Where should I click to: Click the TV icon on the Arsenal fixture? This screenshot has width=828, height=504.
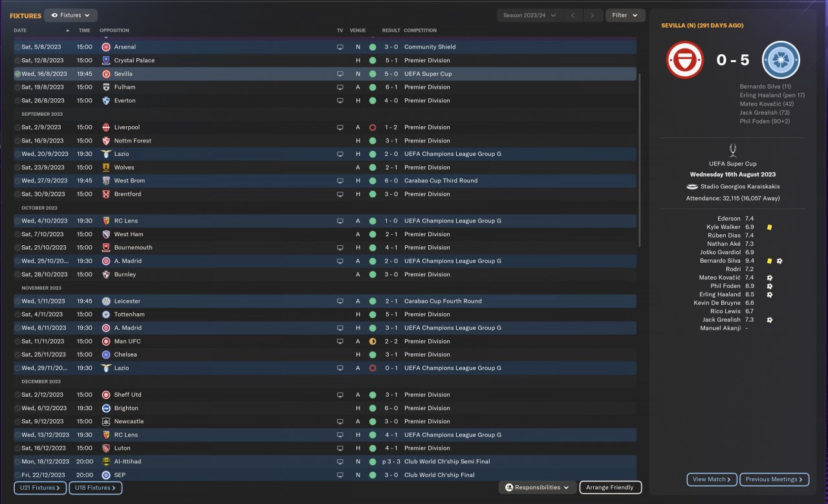tap(340, 47)
